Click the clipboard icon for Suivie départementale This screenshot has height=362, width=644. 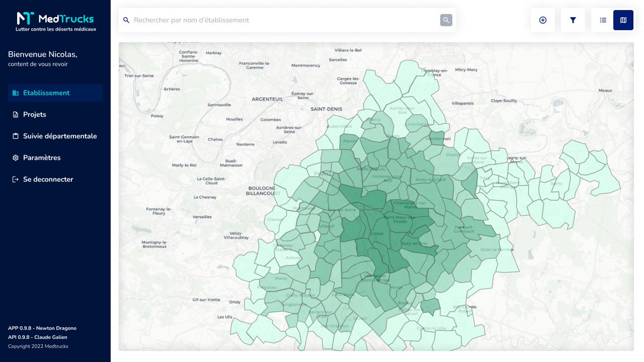coord(14,136)
